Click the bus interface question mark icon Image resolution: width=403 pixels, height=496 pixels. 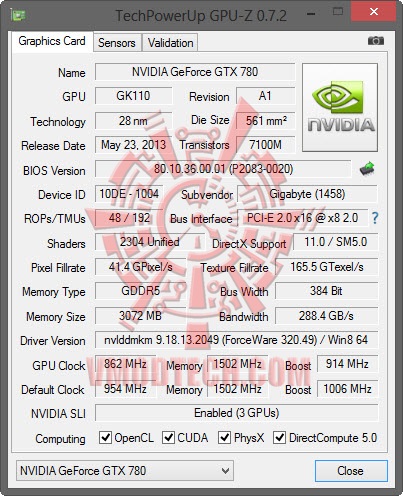click(x=375, y=218)
